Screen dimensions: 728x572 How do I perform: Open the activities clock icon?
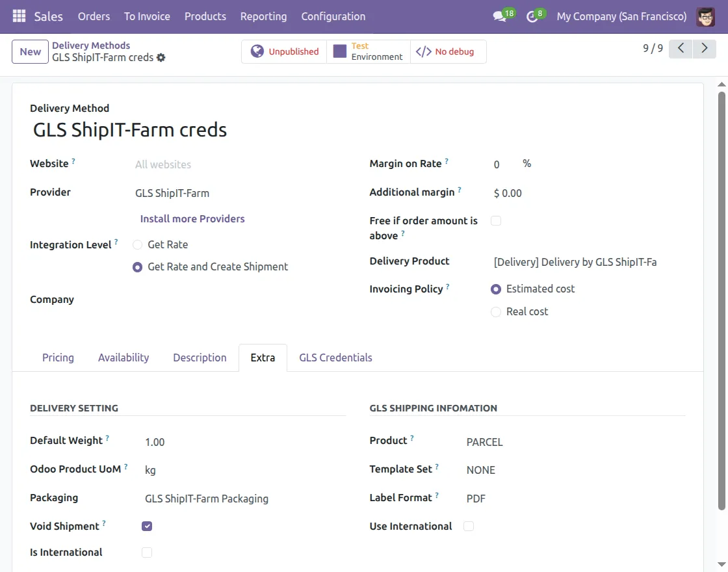pyautogui.click(x=532, y=17)
